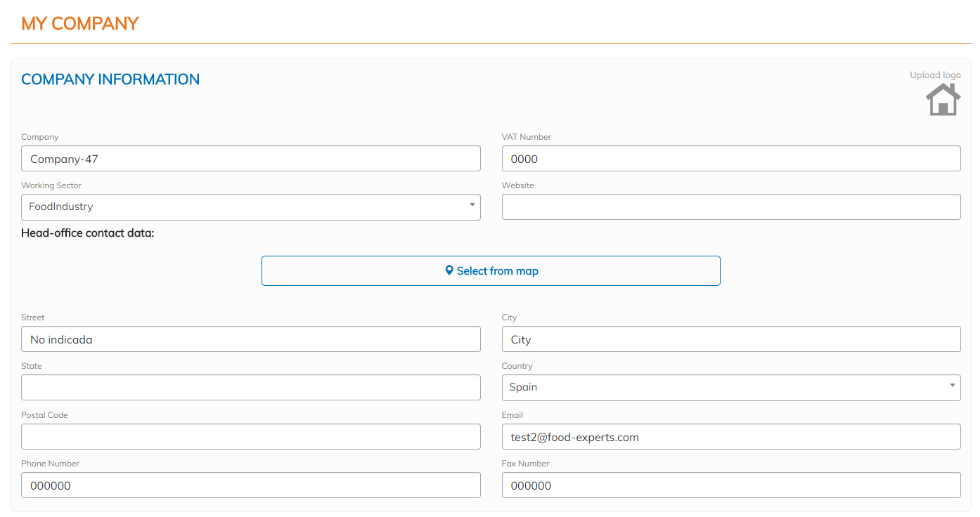Click the empty State field
980x517 pixels.
pyautogui.click(x=250, y=388)
